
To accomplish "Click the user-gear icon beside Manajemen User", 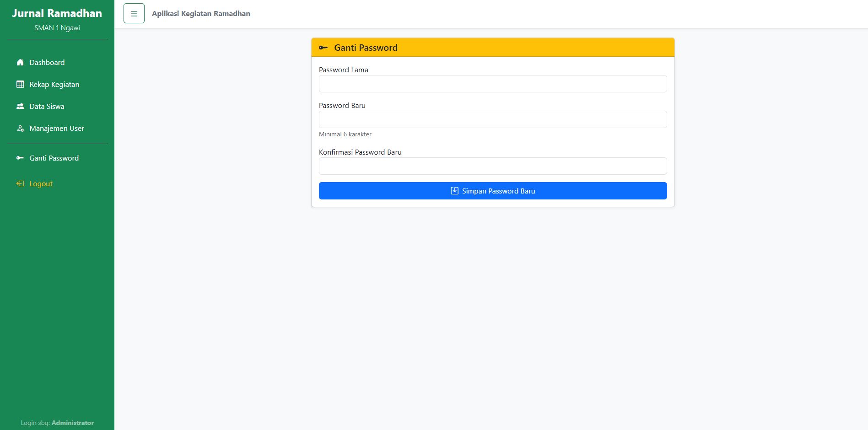I will pyautogui.click(x=20, y=129).
